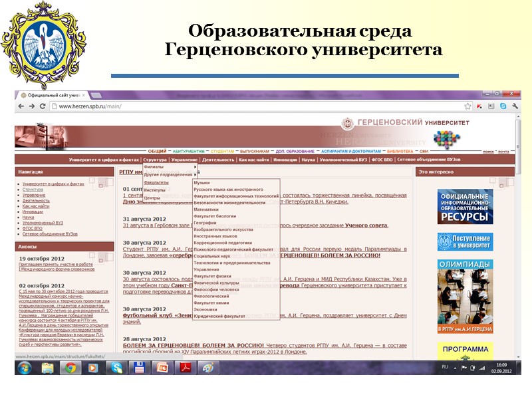Go back with browser back arrow

click(21, 106)
